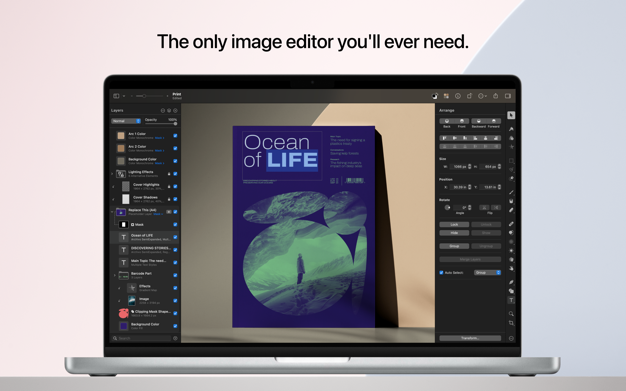Select the Arrange arrow tool
Image resolution: width=626 pixels, height=391 pixels.
coord(511,115)
